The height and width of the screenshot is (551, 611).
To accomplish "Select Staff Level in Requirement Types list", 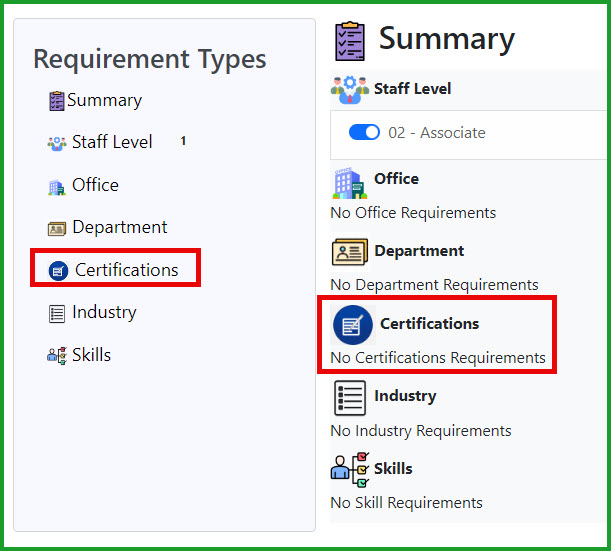I will coord(112,142).
